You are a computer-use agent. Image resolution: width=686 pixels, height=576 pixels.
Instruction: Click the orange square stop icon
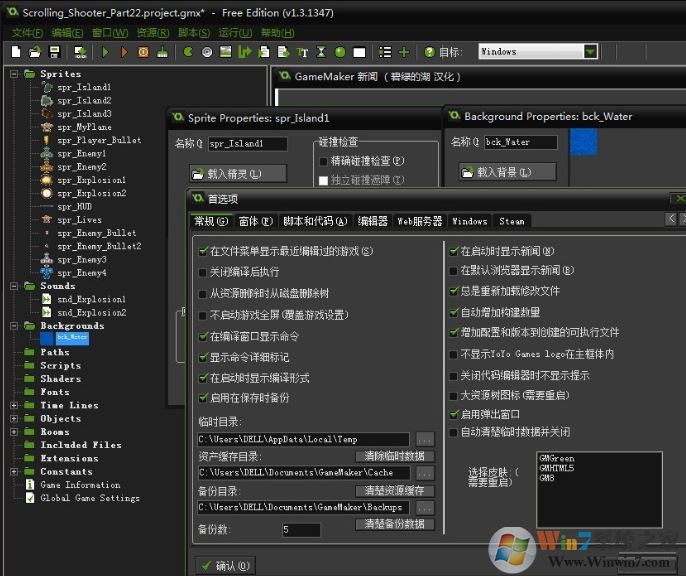pyautogui.click(x=143, y=52)
